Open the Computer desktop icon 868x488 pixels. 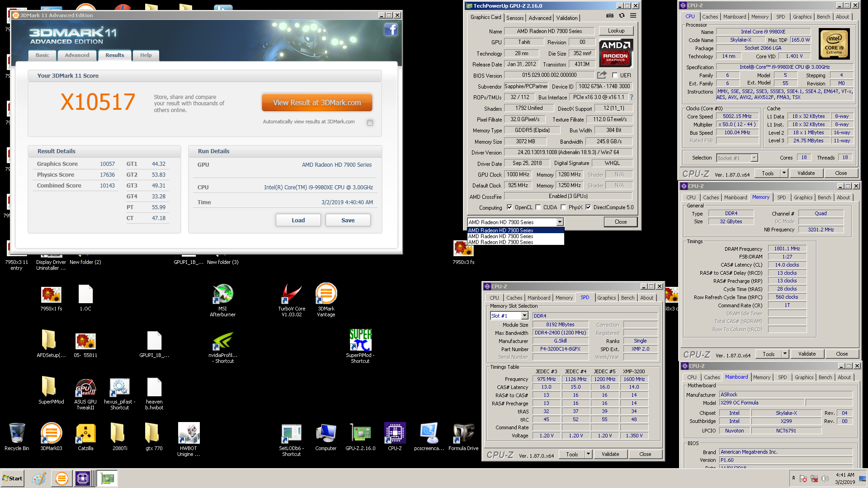click(326, 436)
